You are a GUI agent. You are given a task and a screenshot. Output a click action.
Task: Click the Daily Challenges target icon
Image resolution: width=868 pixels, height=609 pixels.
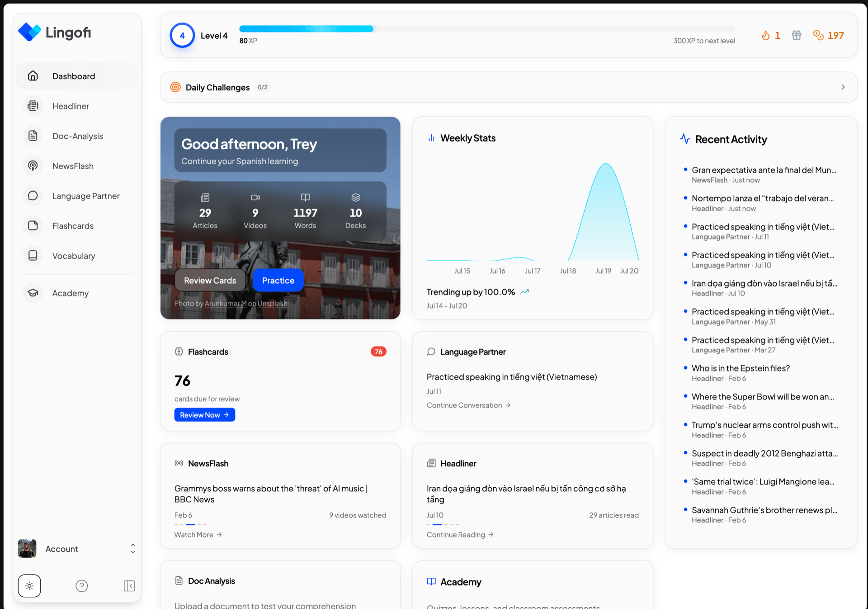175,87
